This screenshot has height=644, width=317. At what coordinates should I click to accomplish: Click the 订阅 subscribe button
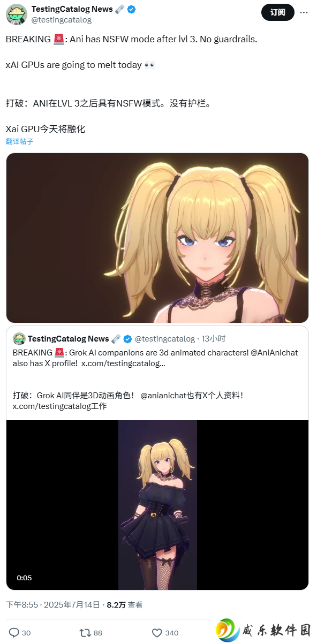pos(277,12)
